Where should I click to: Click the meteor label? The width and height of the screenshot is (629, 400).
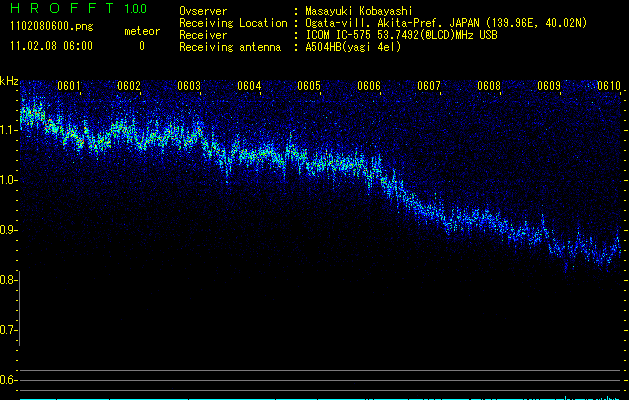(141, 31)
